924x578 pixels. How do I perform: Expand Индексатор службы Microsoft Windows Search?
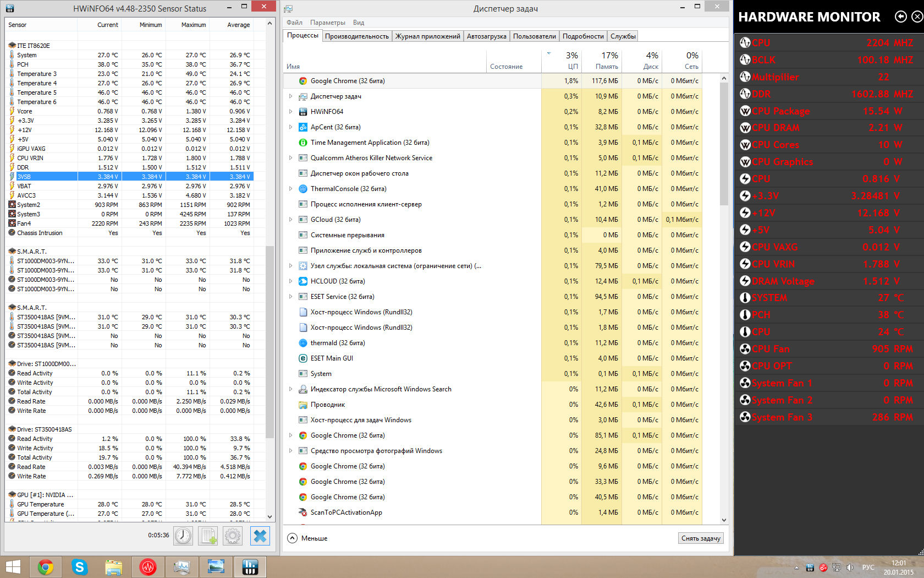tap(290, 389)
